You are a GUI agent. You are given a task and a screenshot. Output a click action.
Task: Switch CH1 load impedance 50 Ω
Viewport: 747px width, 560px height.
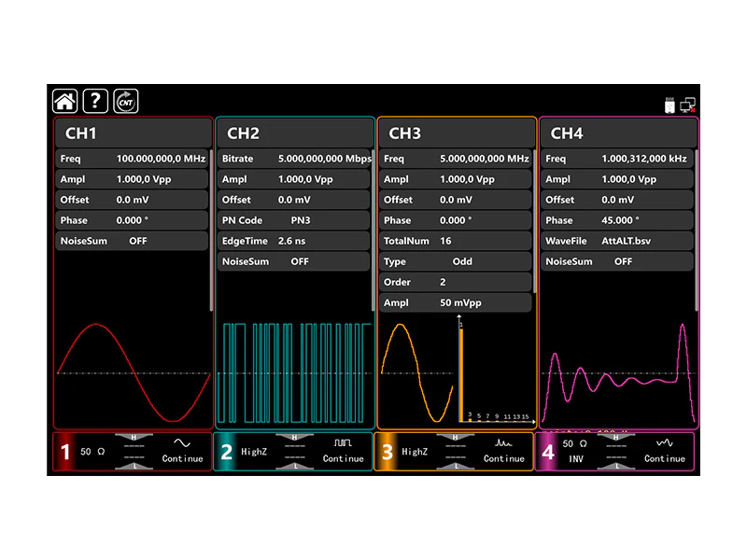coord(92,452)
